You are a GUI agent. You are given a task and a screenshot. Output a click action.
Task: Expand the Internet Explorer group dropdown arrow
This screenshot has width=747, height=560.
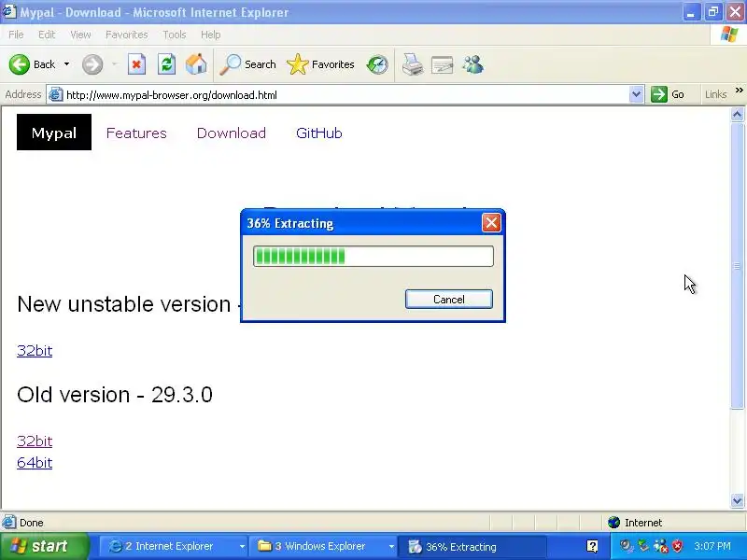(x=242, y=547)
